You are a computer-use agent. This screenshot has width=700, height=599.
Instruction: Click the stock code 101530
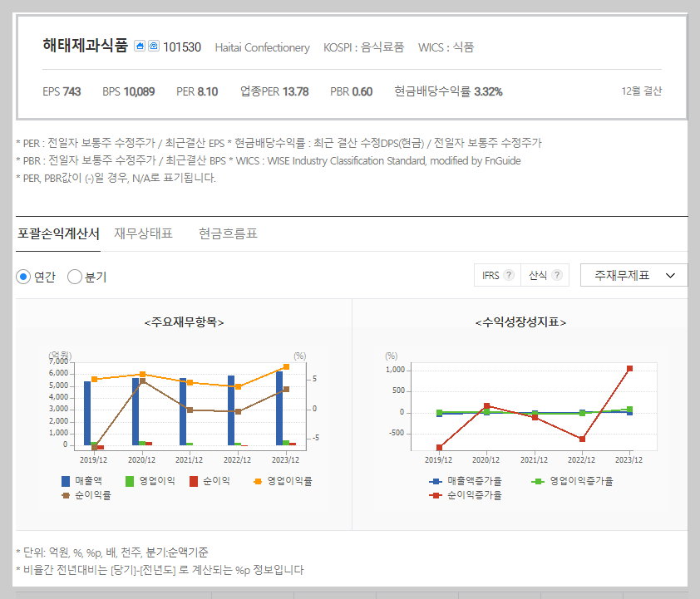[x=182, y=47]
